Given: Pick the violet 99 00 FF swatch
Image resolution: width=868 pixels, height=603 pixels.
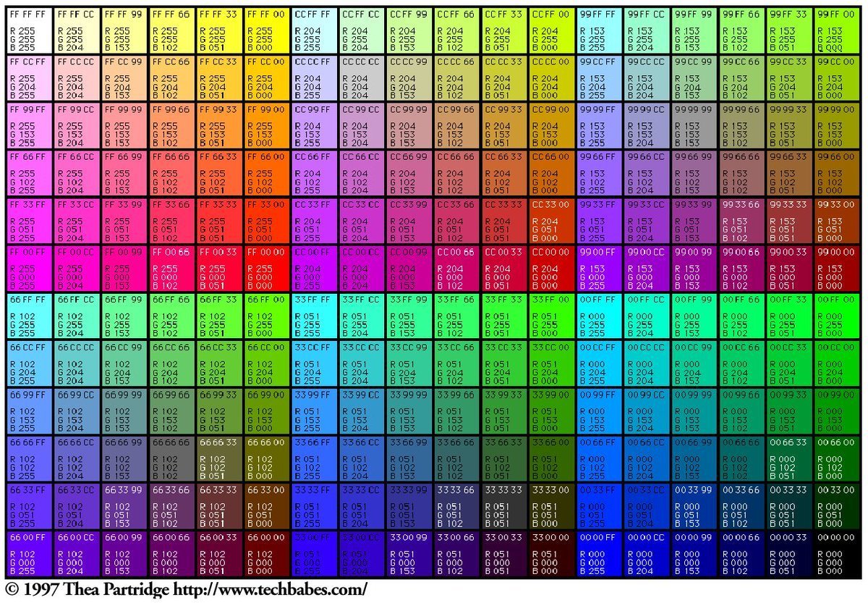Looking at the screenshot, I should (599, 267).
